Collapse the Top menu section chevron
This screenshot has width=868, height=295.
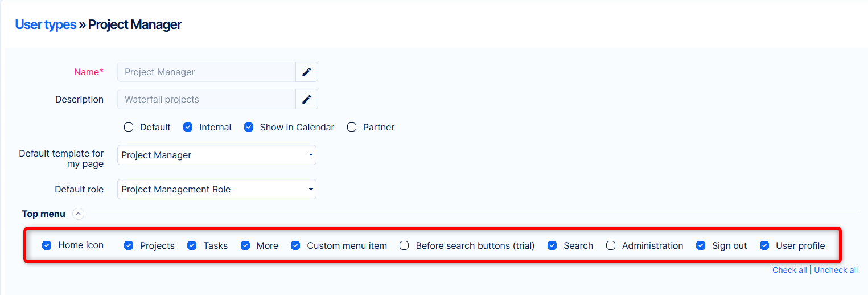pyautogui.click(x=79, y=214)
